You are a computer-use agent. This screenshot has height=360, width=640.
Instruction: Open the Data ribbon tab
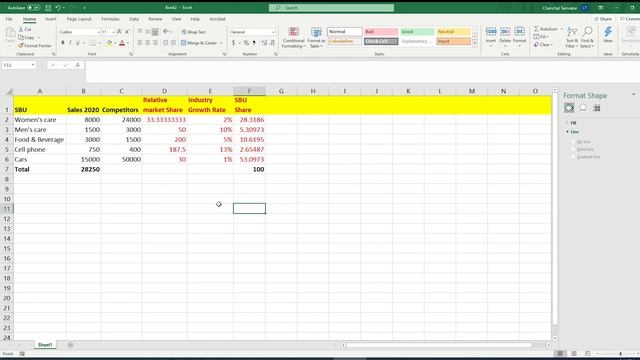[x=134, y=19]
